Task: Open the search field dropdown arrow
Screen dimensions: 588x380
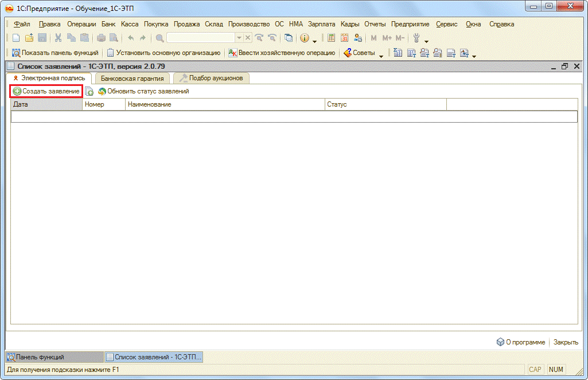Action: click(x=240, y=38)
